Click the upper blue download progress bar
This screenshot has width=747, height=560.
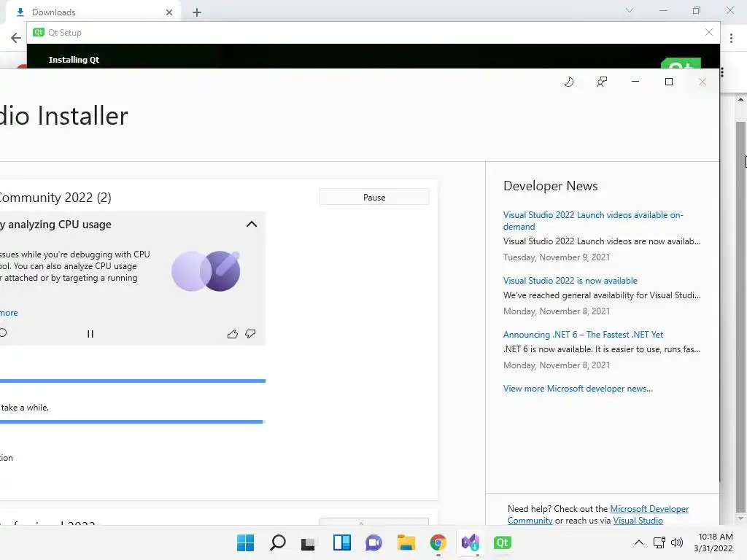pyautogui.click(x=133, y=381)
